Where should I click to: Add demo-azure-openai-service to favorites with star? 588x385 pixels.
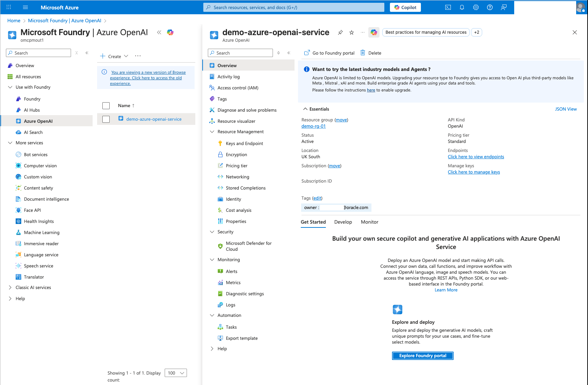point(352,32)
